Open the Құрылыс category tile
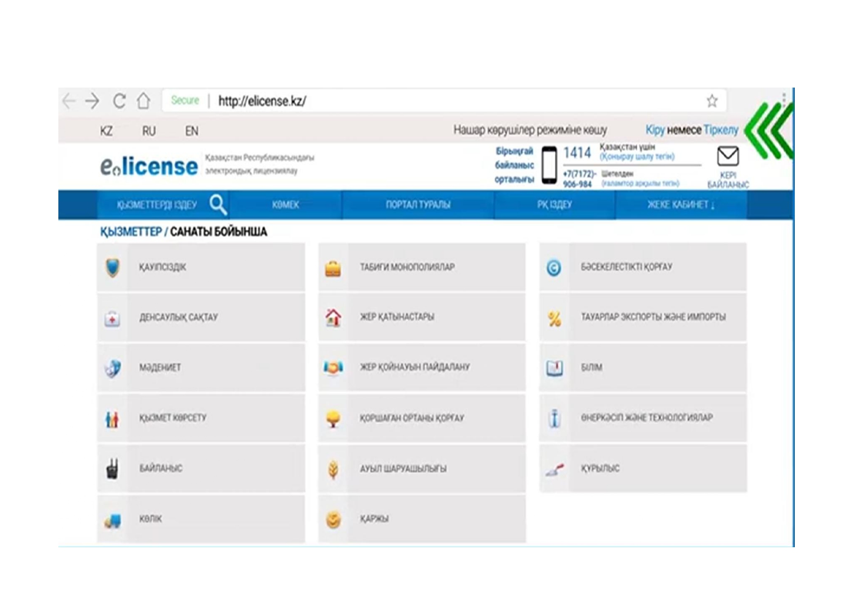 pyautogui.click(x=642, y=469)
